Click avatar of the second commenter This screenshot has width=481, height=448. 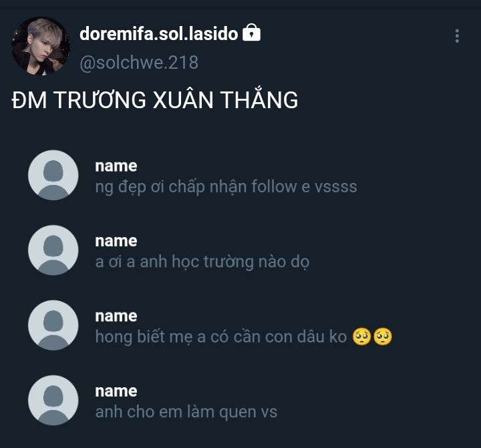[x=53, y=250]
